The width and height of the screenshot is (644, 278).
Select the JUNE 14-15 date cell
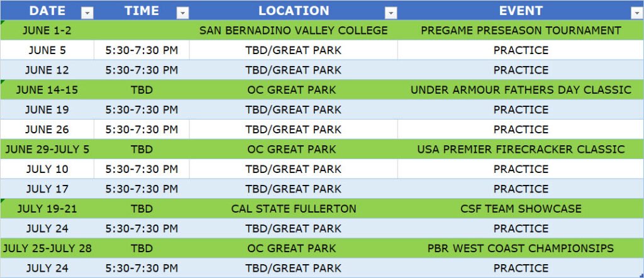tap(47, 89)
